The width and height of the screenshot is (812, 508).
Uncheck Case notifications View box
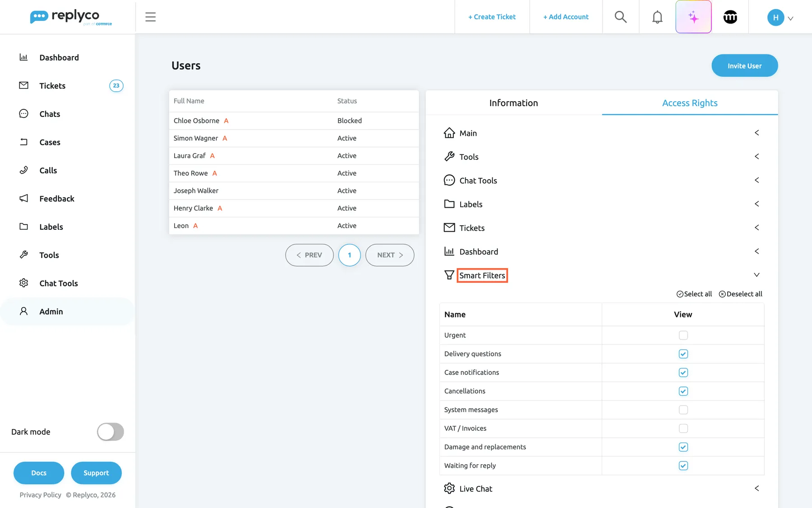[683, 373]
